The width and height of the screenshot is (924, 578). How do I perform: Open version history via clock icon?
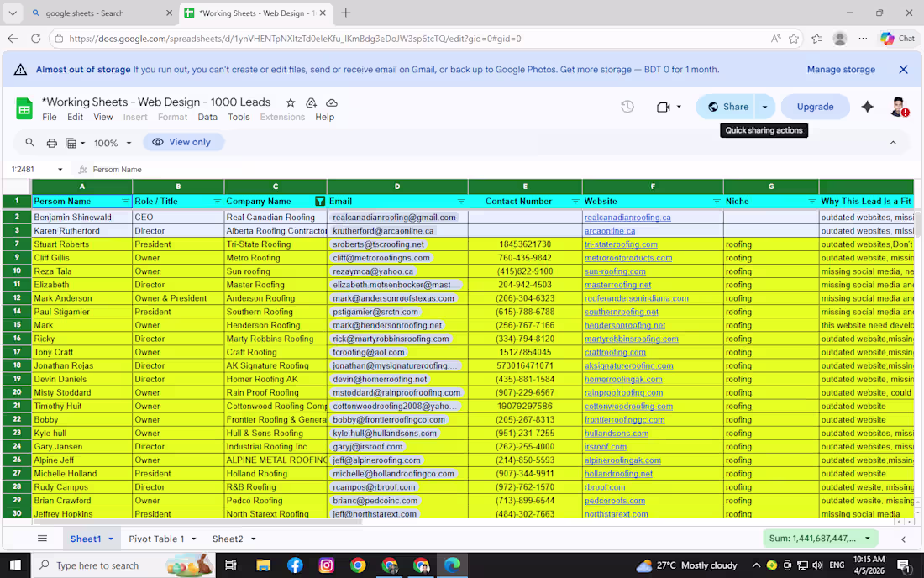pos(627,107)
